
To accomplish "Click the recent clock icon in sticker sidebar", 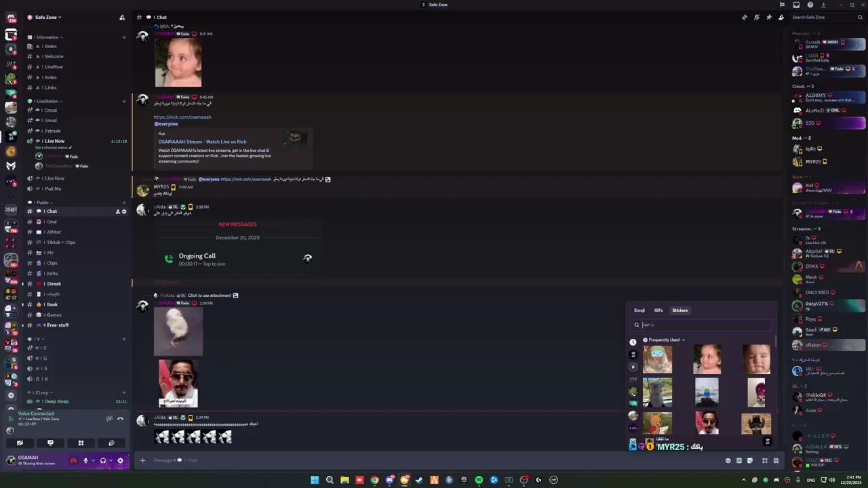I will click(x=633, y=342).
